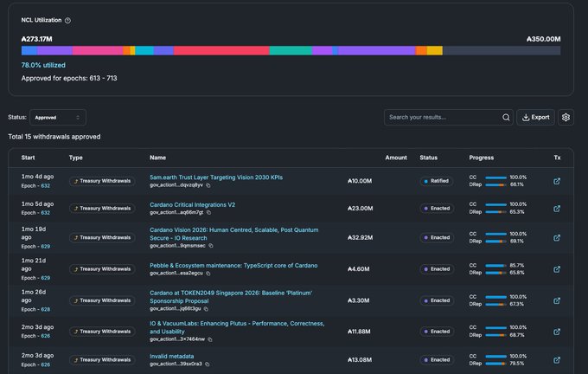Open the Invalid metadata proposal link

point(172,356)
